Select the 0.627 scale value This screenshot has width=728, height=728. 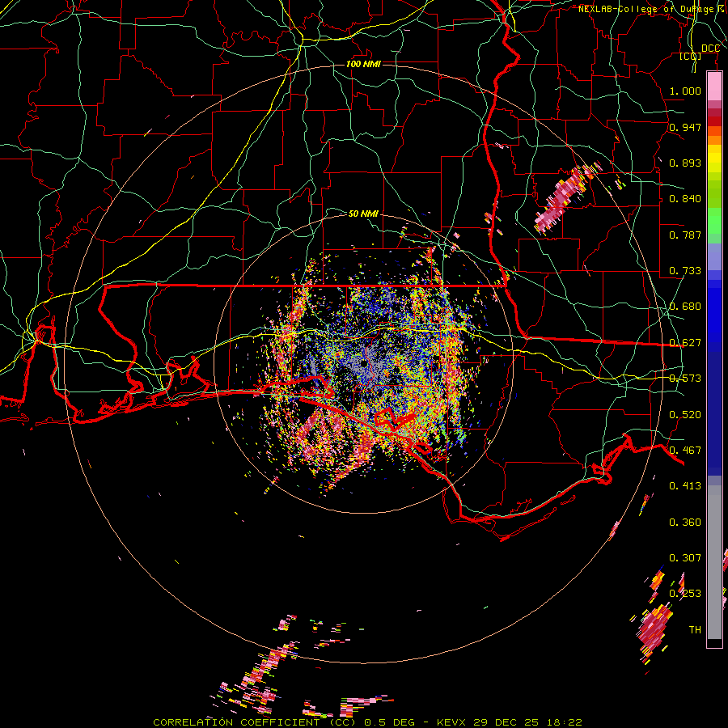click(x=685, y=343)
